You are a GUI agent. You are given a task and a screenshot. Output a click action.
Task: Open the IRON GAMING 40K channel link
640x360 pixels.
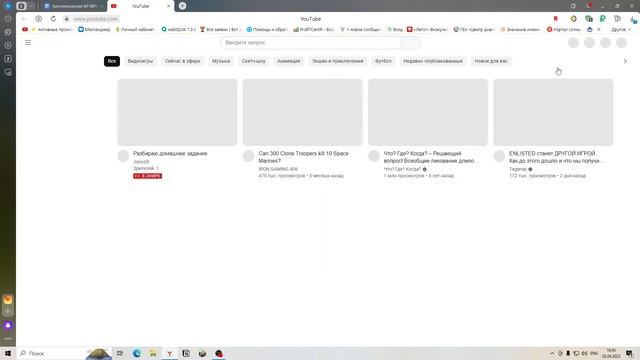pyautogui.click(x=278, y=169)
